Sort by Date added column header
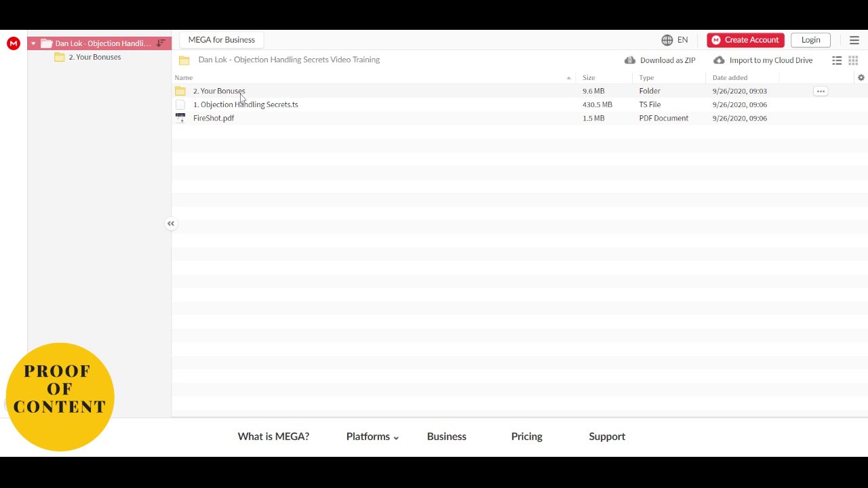 coord(730,77)
